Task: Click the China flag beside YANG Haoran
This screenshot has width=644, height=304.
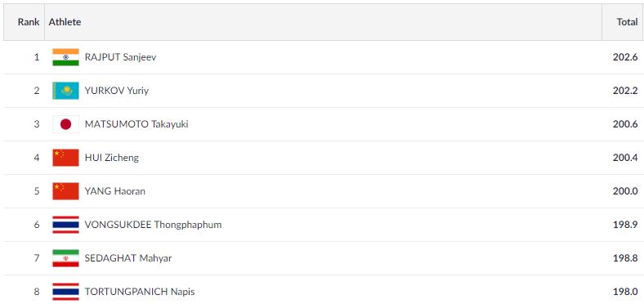Action: tap(65, 191)
